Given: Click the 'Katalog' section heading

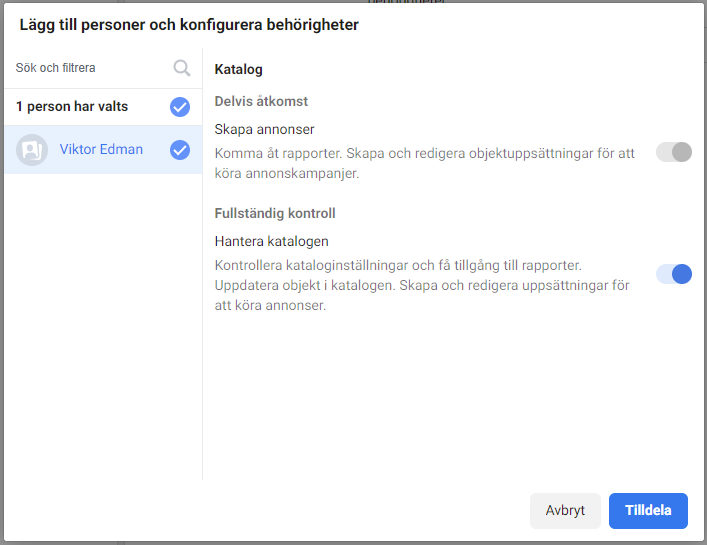Looking at the screenshot, I should point(239,69).
